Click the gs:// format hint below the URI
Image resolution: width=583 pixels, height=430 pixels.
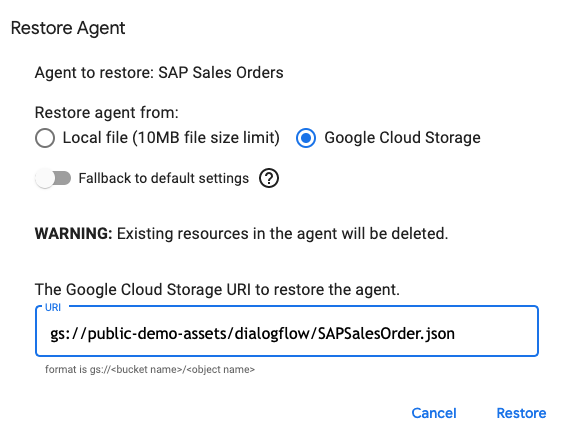point(150,369)
